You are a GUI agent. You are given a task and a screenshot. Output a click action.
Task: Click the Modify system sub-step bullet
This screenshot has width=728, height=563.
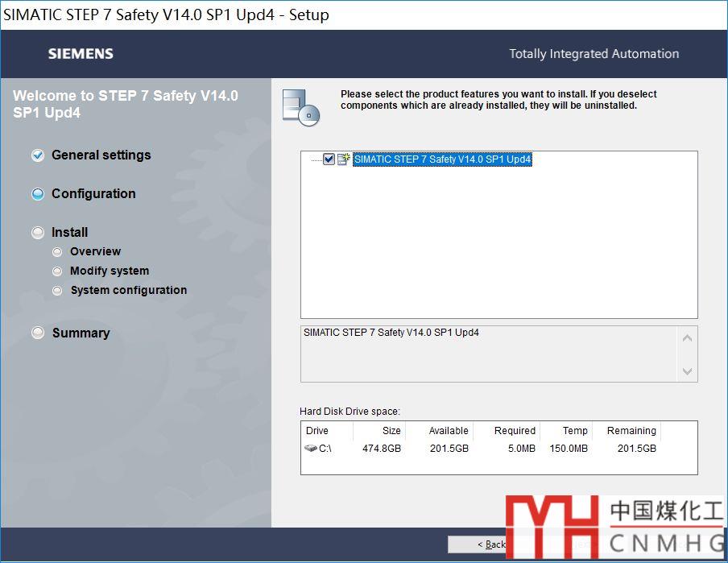pos(57,271)
